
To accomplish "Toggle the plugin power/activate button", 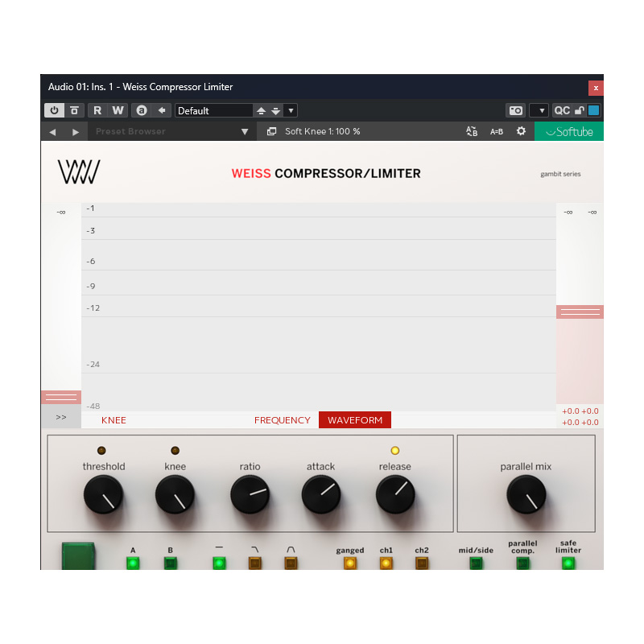I will (x=55, y=110).
